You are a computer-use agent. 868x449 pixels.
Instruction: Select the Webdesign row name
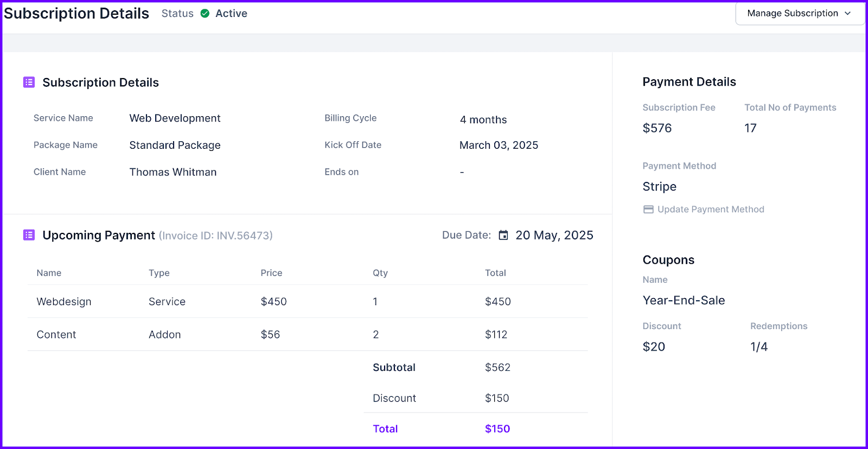click(64, 302)
